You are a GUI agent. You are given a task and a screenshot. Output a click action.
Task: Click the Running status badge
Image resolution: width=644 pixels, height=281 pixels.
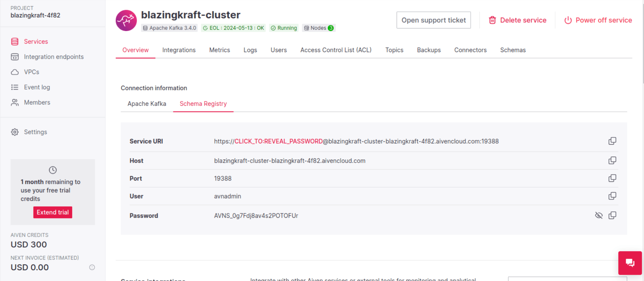point(284,28)
